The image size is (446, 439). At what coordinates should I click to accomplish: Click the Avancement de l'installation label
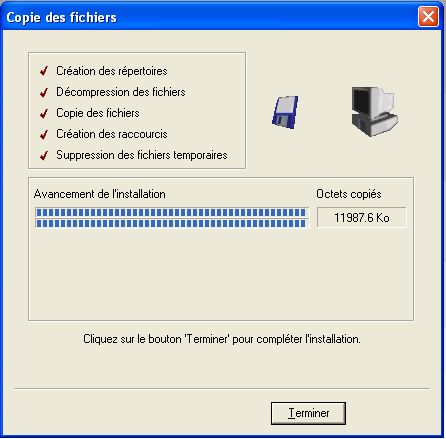point(100,194)
